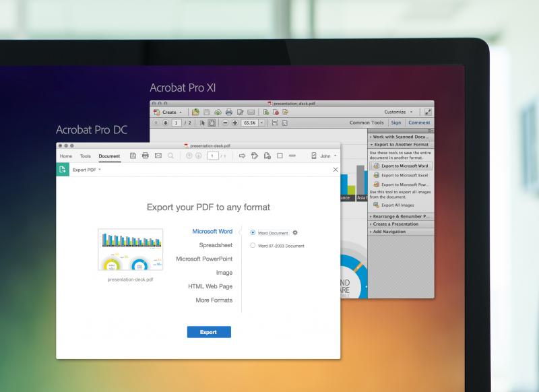The height and width of the screenshot is (392, 539).
Task: Open the Comment pane tab in Acrobat XI
Action: [x=418, y=123]
